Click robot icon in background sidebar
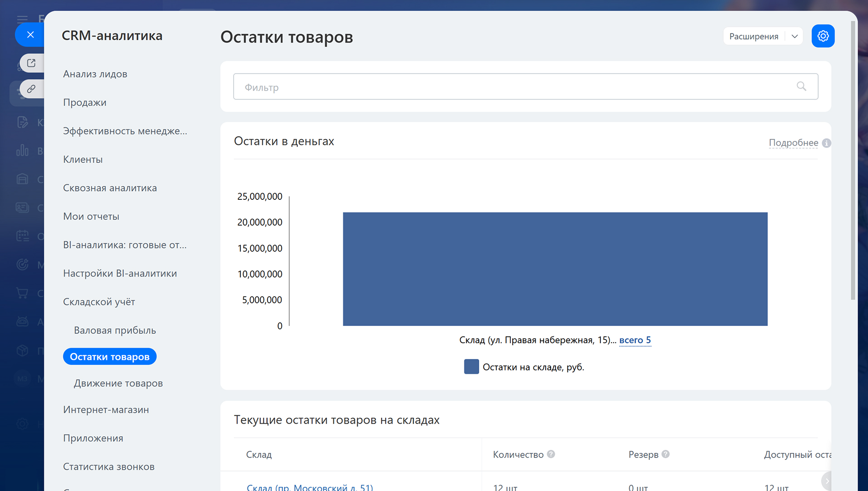This screenshot has height=491, width=868. [22, 321]
